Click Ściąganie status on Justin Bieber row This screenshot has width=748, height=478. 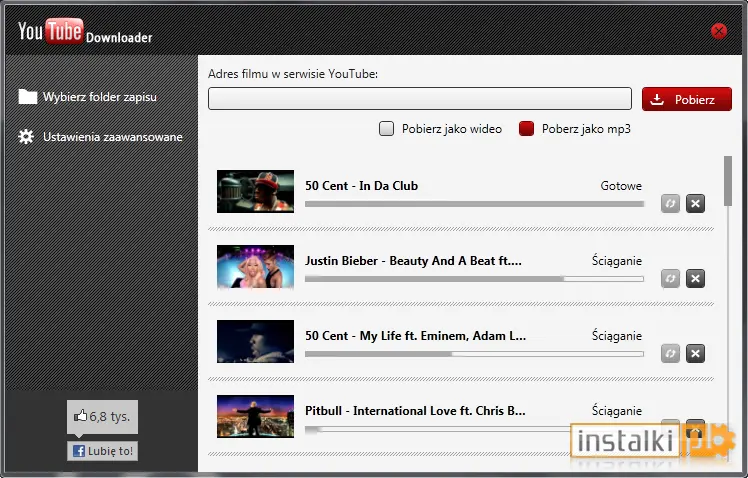(617, 261)
